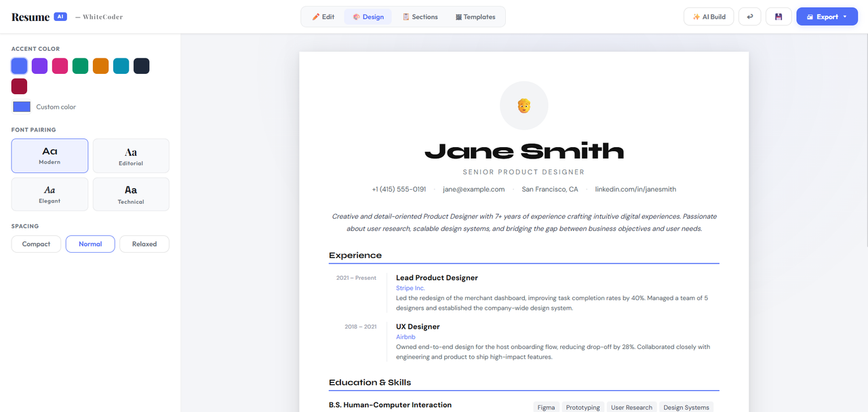Click the San Francisco, CA location
This screenshot has height=412, width=868.
[550, 189]
